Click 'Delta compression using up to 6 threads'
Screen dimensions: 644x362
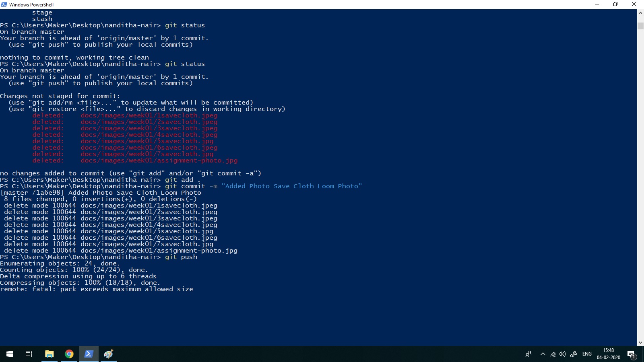(78, 276)
